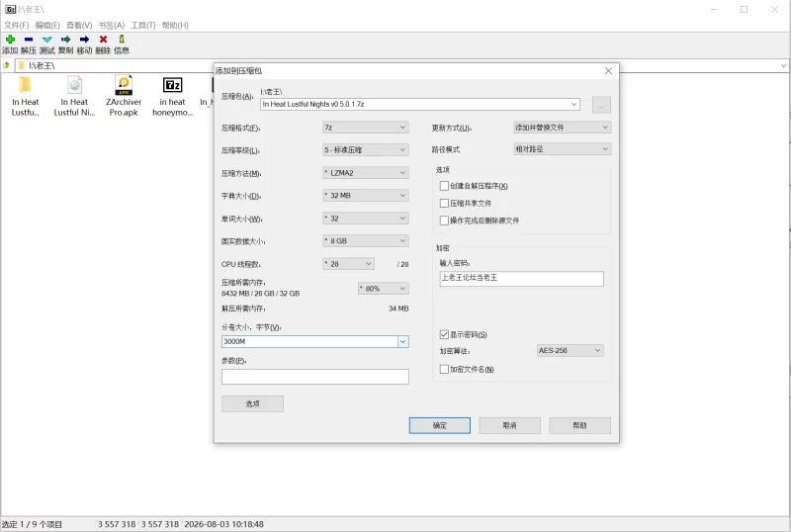791x532 pixels.
Task: Expand the main window address bar dropdown
Action: pyautogui.click(x=783, y=65)
